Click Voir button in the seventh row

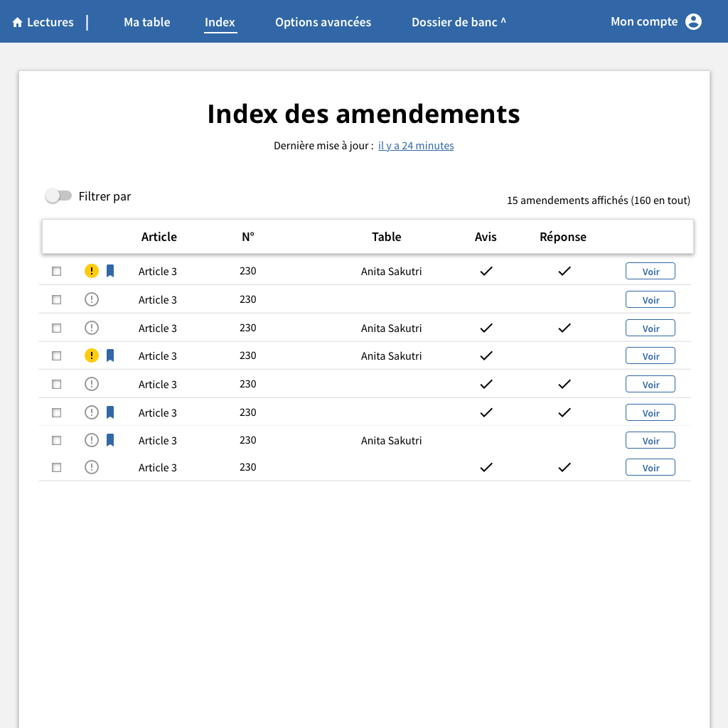pos(651,441)
